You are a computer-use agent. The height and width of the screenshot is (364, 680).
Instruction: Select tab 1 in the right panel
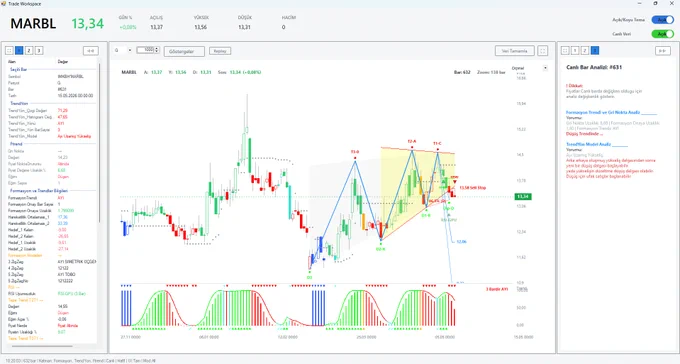575,51
